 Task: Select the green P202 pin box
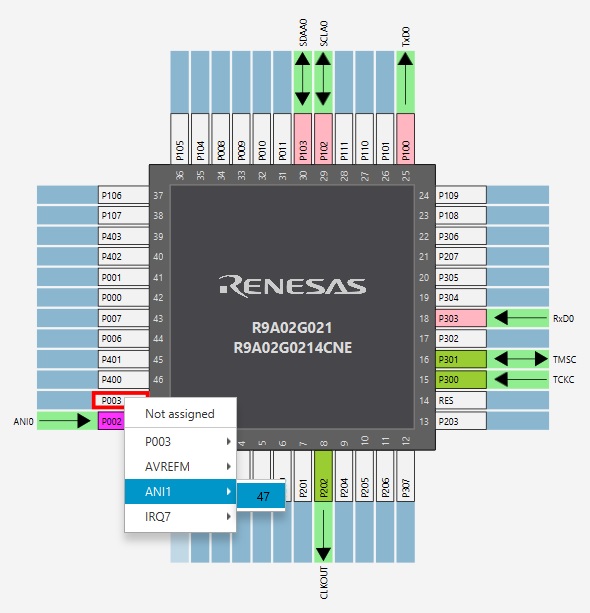323,476
